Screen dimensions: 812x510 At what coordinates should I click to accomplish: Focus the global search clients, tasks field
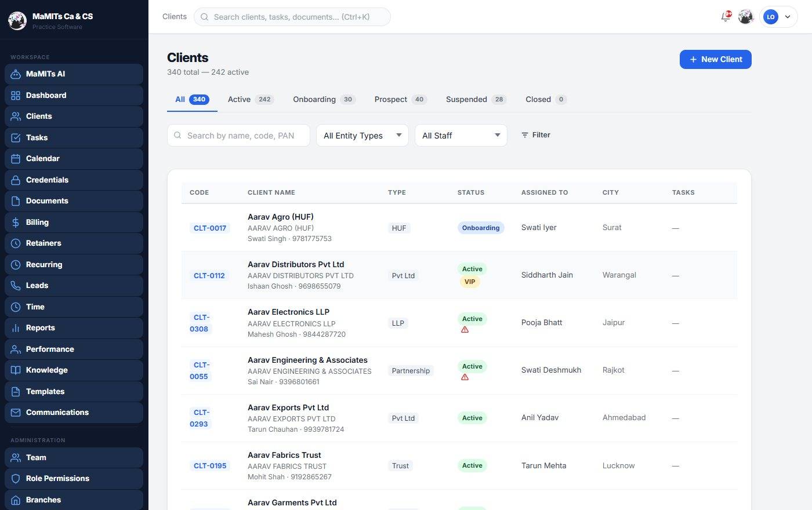pyautogui.click(x=292, y=17)
